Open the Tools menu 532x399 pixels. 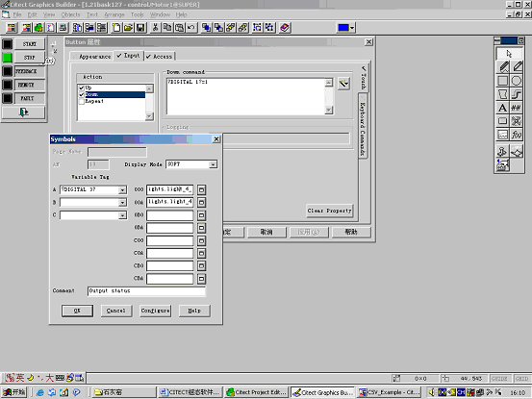pos(137,14)
